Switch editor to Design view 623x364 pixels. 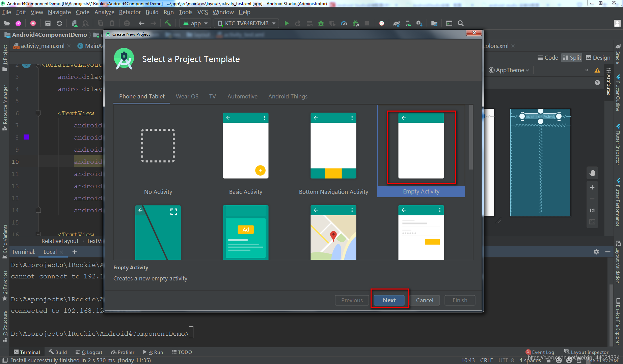598,58
